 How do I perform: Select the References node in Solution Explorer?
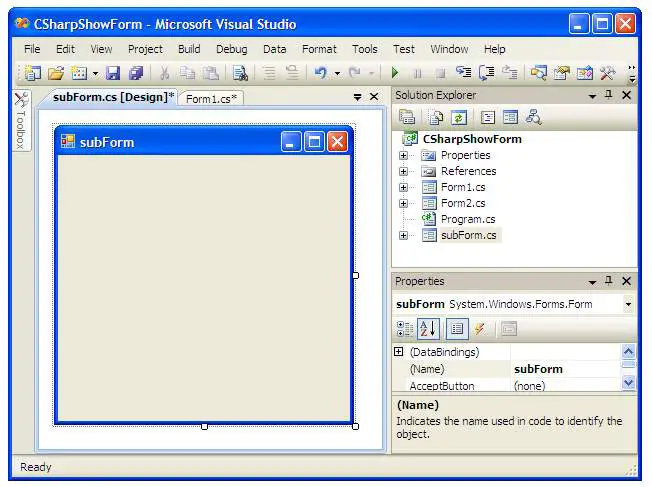[x=468, y=171]
